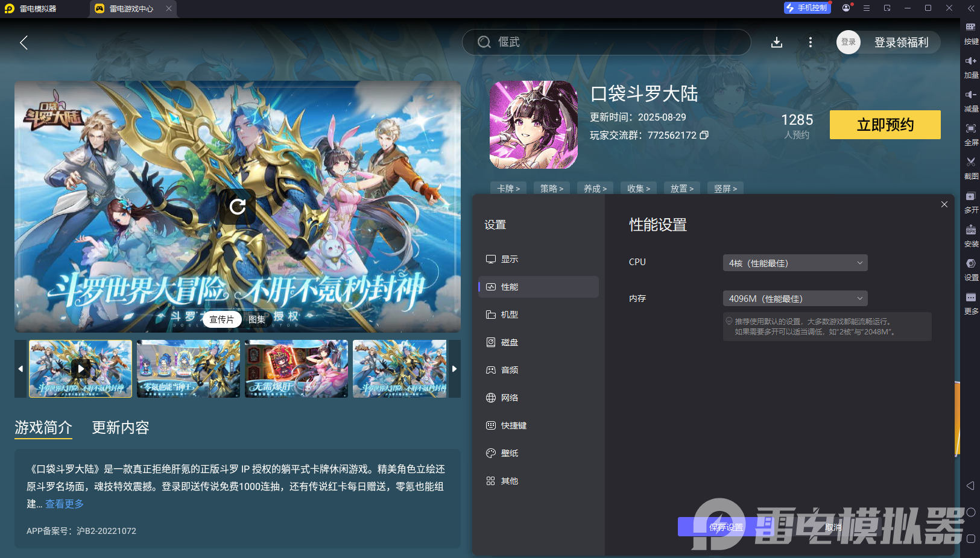Filter by the 收集 tag
The width and height of the screenshot is (980, 558).
coord(639,189)
